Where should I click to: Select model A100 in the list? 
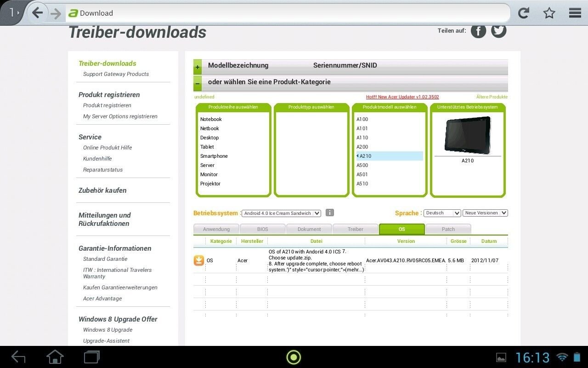362,119
